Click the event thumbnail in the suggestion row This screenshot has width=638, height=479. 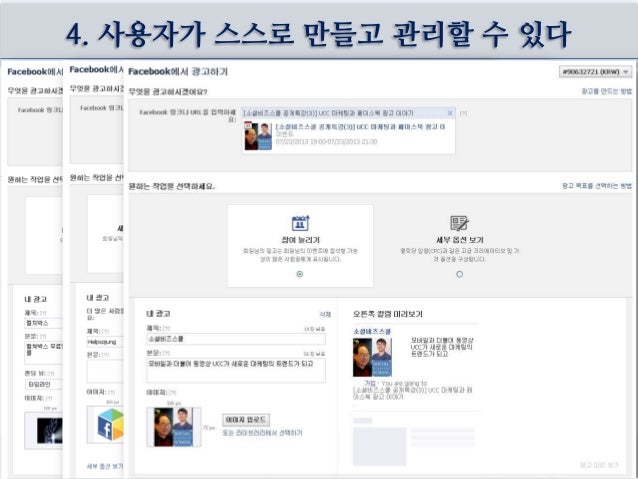point(258,136)
